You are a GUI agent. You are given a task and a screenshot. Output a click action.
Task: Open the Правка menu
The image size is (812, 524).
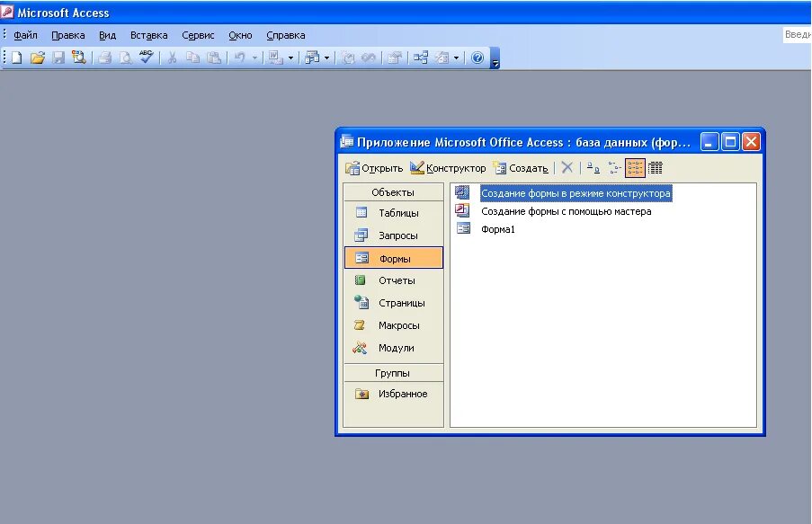67,35
